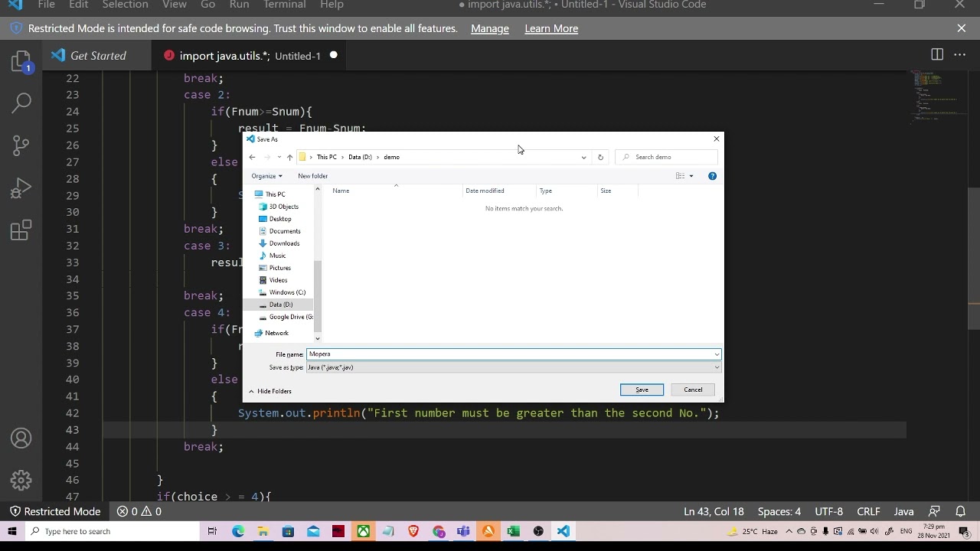Image resolution: width=980 pixels, height=551 pixels.
Task: Open the Source Control view
Action: pos(21,145)
